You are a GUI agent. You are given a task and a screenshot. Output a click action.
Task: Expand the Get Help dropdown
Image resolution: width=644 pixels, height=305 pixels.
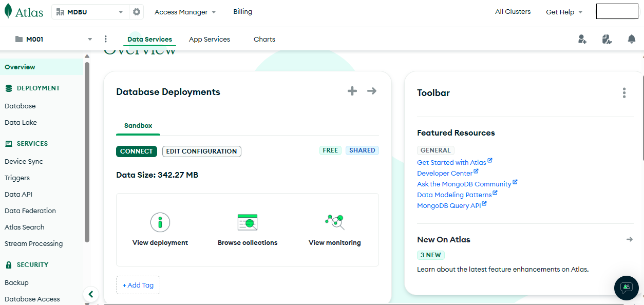pyautogui.click(x=564, y=12)
